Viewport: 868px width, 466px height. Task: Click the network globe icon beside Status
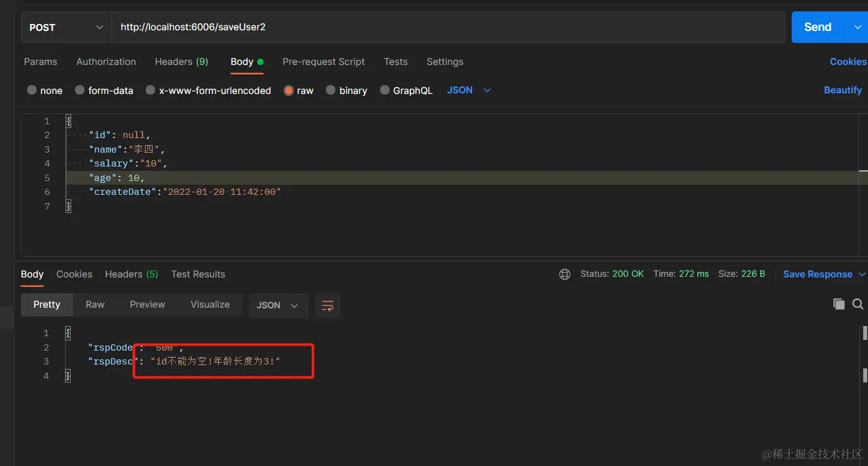[565, 274]
